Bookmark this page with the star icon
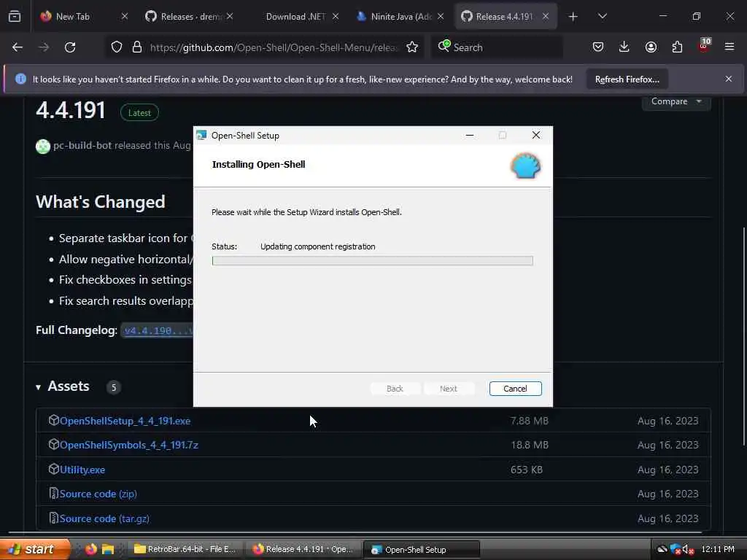Screen dimensions: 747x560 point(412,47)
